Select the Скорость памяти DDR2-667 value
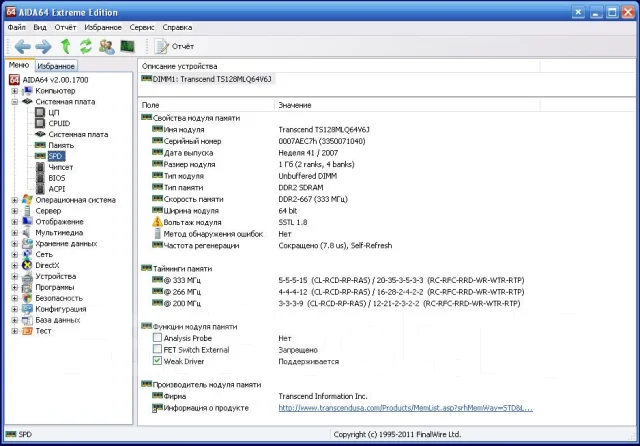This screenshot has height=446, width=640. pos(313,199)
